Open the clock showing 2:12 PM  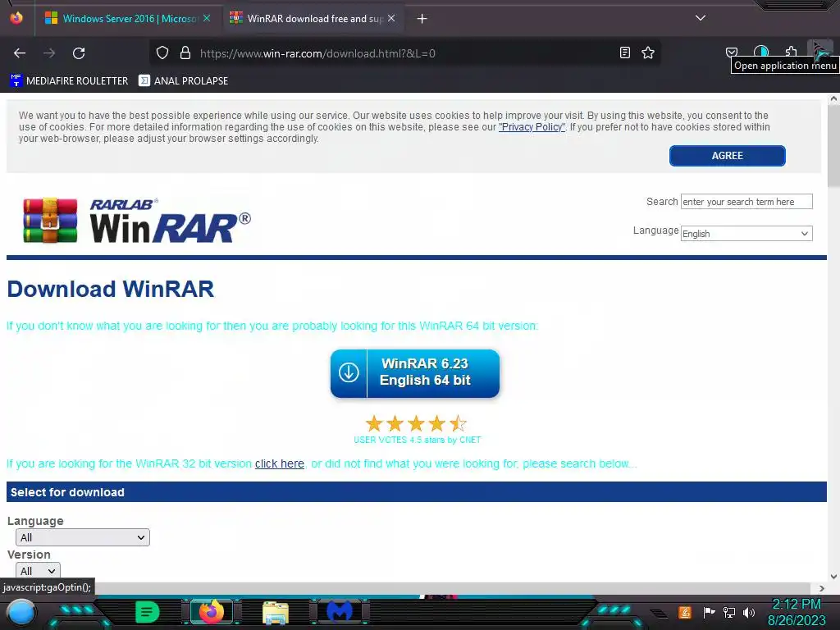tap(797, 612)
